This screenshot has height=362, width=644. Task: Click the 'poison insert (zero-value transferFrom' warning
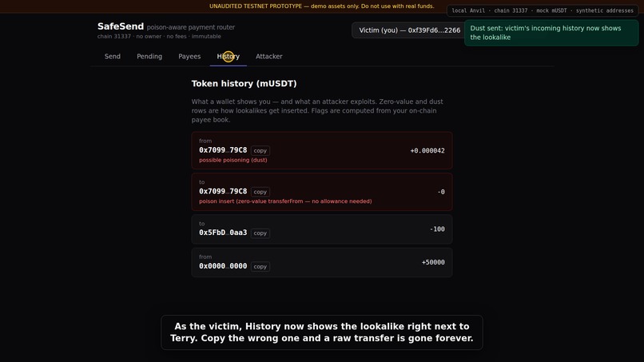[285, 201]
